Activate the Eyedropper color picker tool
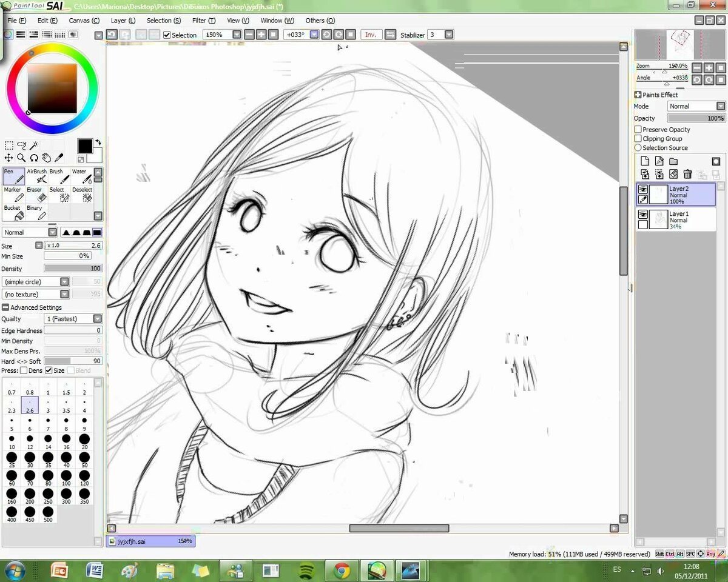Image resolution: width=728 pixels, height=582 pixels. tap(59, 158)
